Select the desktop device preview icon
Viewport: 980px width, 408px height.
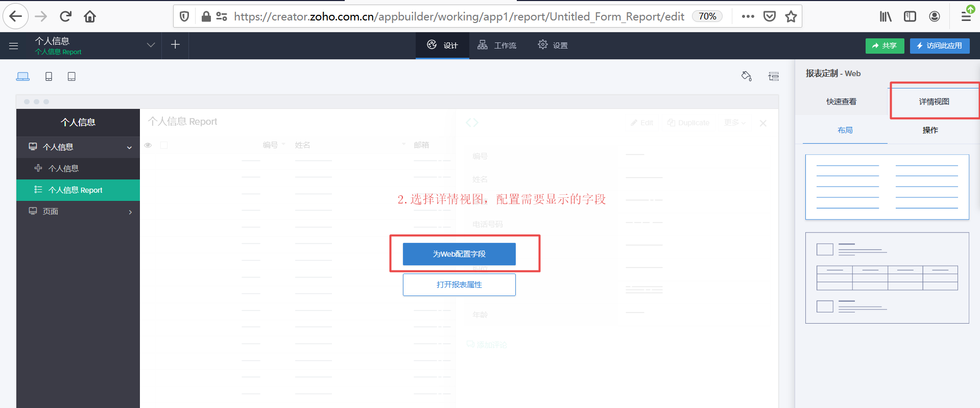point(23,77)
